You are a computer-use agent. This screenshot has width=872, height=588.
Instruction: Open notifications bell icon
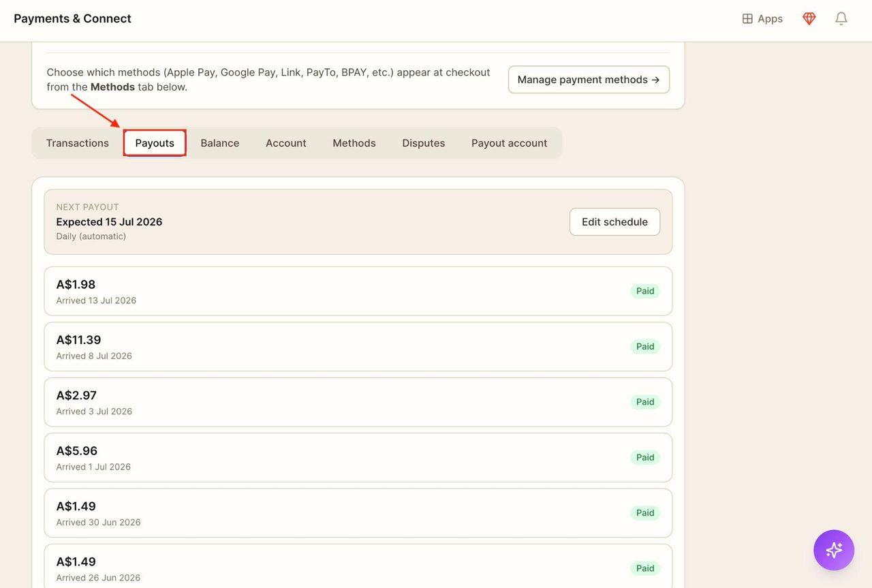click(x=841, y=18)
